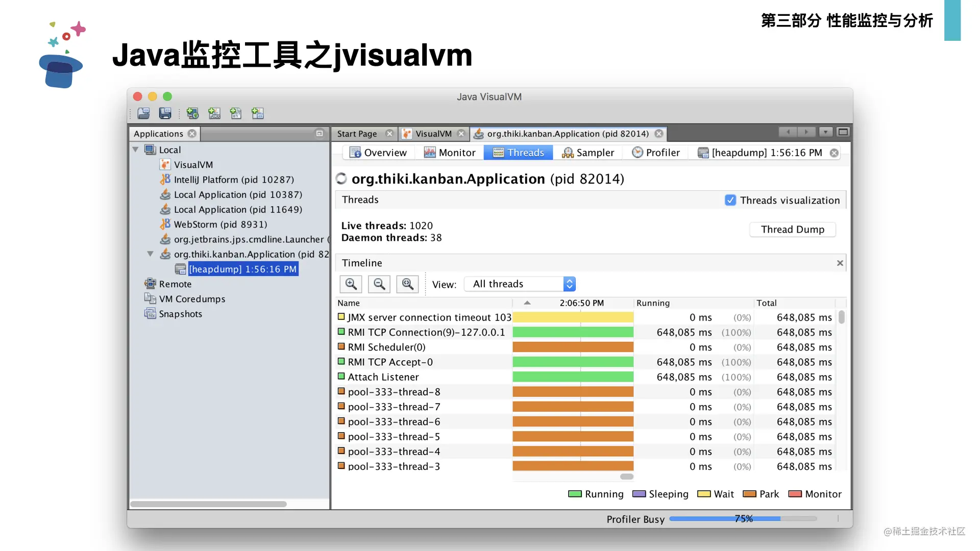Click the Thread Dump button

(x=793, y=230)
